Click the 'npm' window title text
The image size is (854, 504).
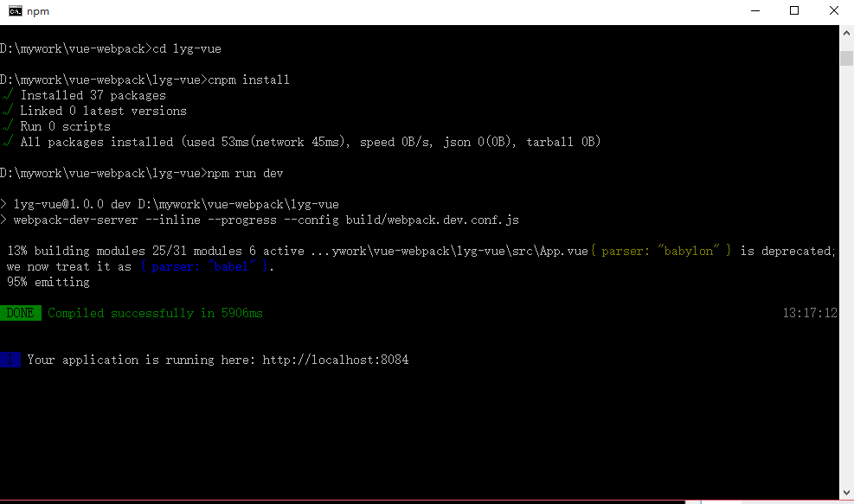(38, 11)
